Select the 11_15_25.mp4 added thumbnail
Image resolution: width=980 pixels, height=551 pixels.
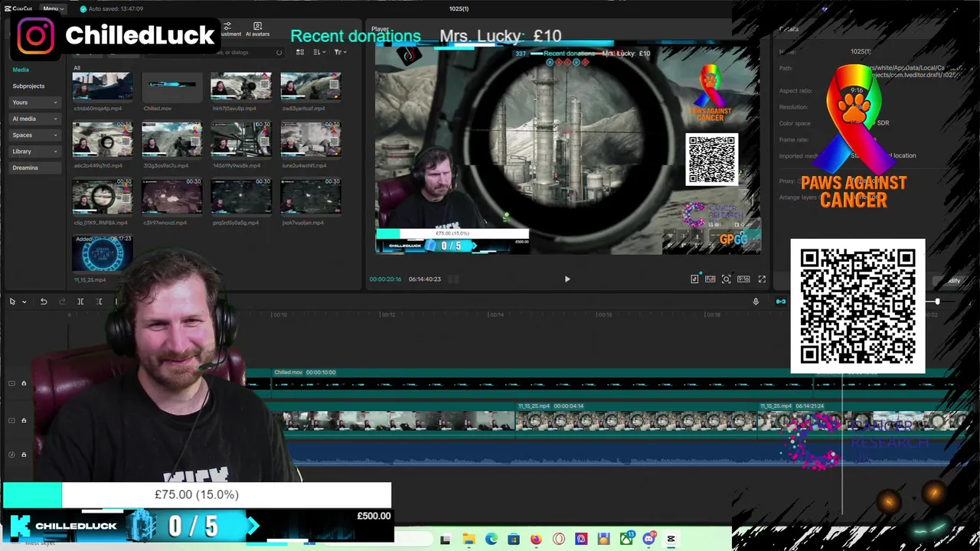coord(102,253)
